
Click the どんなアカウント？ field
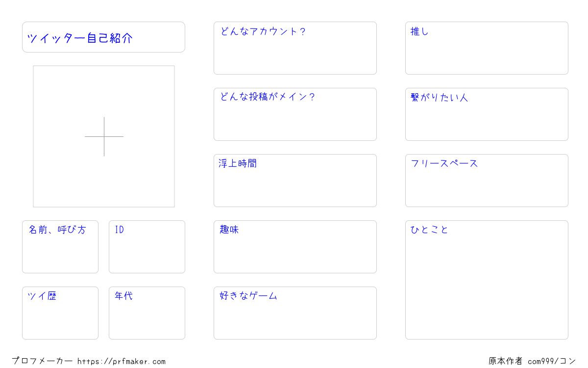295,48
